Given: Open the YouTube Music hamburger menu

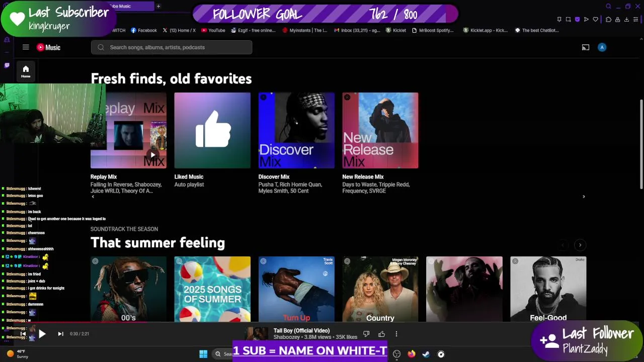Looking at the screenshot, I should [x=26, y=47].
